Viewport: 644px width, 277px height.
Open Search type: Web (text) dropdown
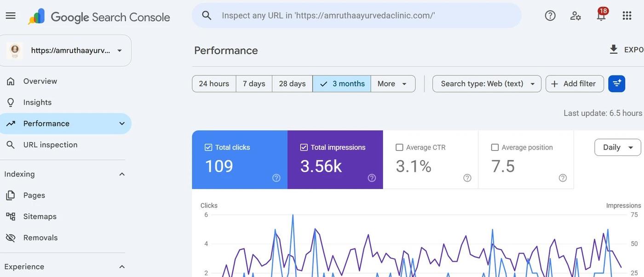pyautogui.click(x=487, y=84)
